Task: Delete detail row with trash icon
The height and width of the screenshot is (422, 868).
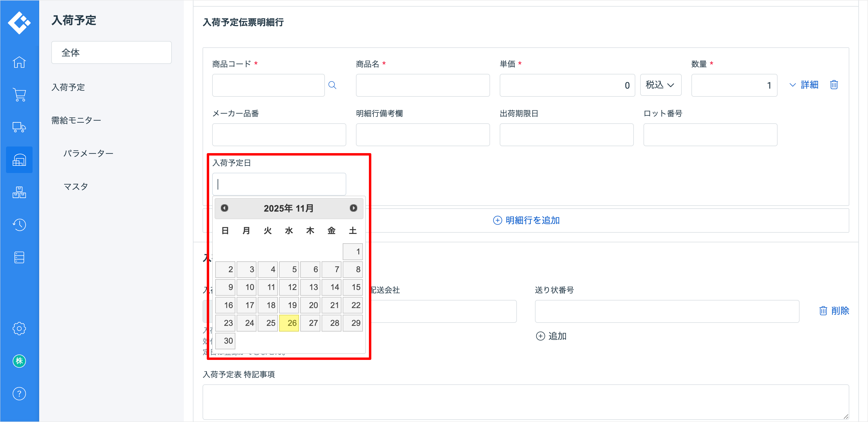Action: (834, 85)
